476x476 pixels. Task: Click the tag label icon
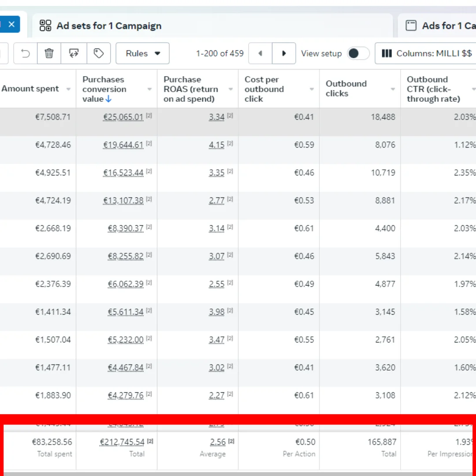coord(99,53)
